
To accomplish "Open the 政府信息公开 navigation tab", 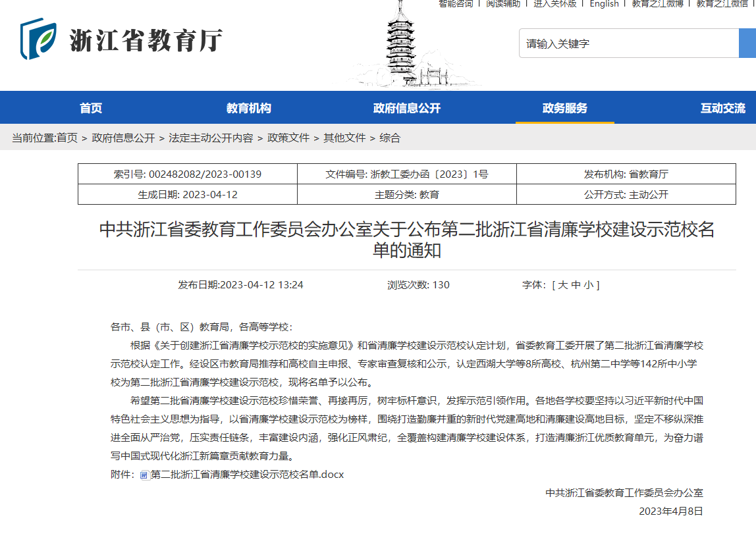I will click(x=407, y=108).
